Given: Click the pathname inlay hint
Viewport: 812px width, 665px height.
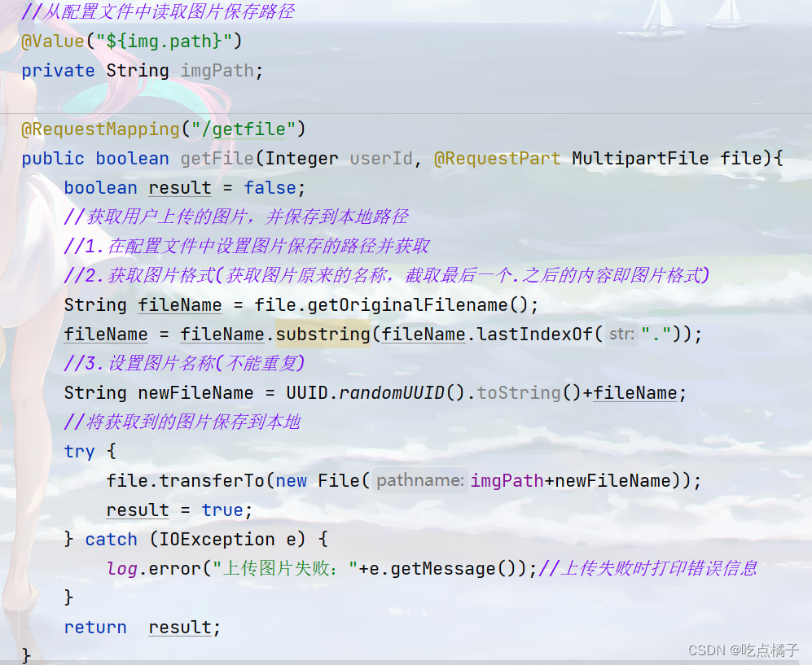Looking at the screenshot, I should pos(420,480).
